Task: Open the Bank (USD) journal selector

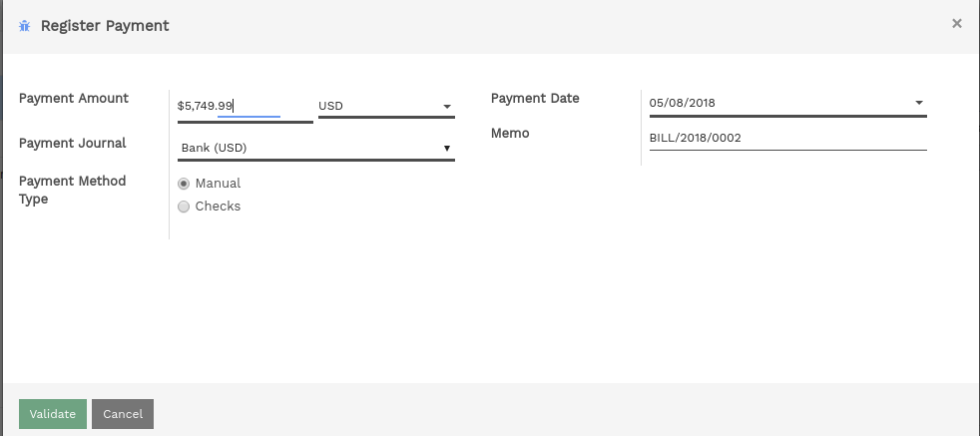Action: click(316, 148)
